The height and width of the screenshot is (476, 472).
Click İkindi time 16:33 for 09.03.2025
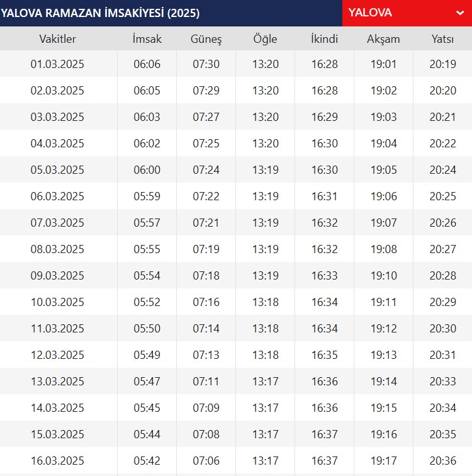click(x=324, y=275)
